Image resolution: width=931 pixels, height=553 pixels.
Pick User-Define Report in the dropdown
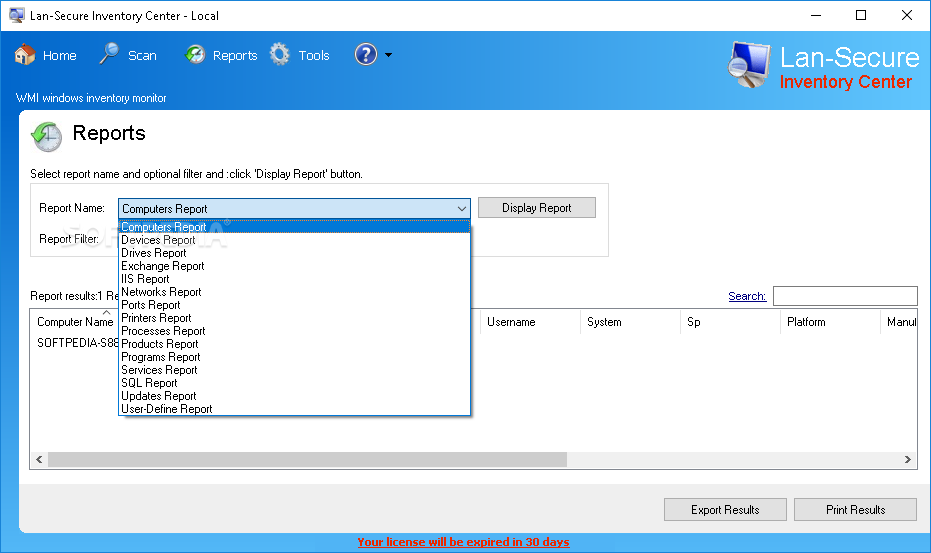(x=294, y=409)
